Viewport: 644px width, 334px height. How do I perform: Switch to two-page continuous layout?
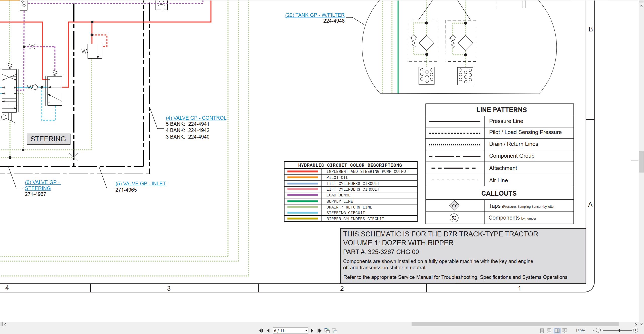click(565, 330)
